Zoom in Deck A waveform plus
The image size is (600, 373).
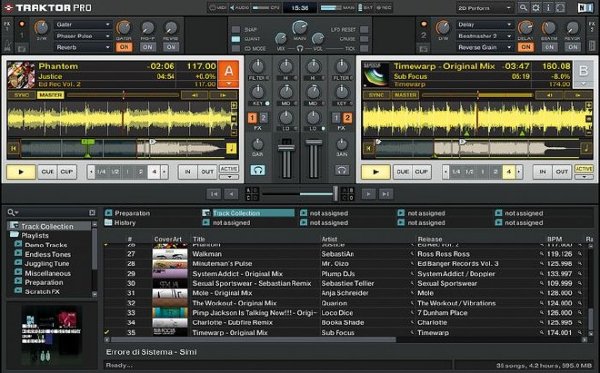coord(234,106)
